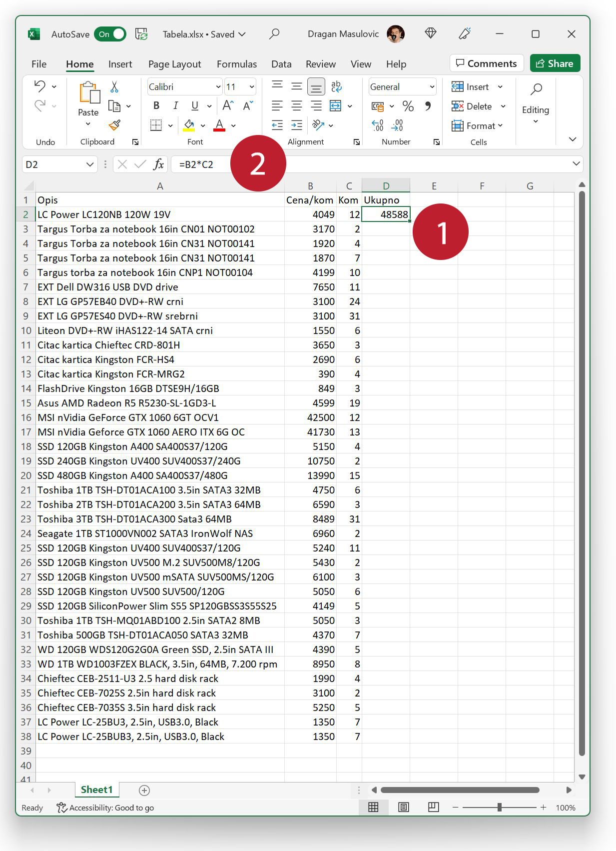Click Accounting Number Format icon

pyautogui.click(x=378, y=106)
